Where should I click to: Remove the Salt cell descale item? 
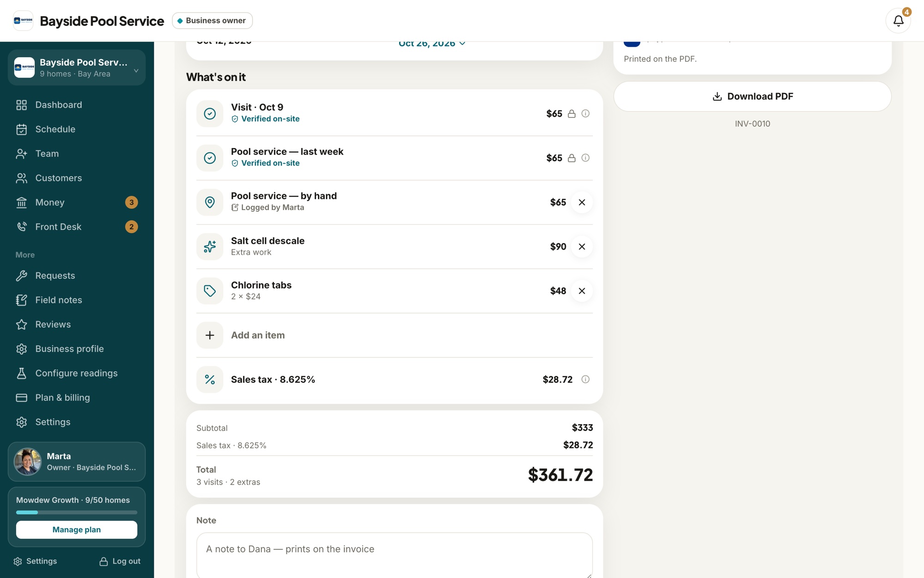coord(582,247)
